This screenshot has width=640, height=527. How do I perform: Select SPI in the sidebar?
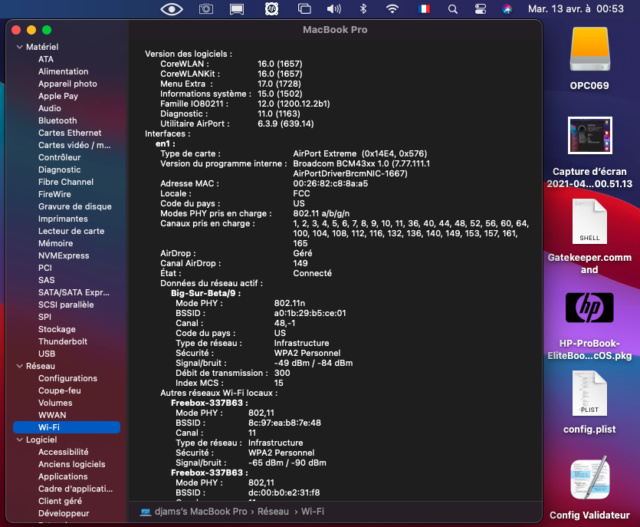[x=44, y=317]
